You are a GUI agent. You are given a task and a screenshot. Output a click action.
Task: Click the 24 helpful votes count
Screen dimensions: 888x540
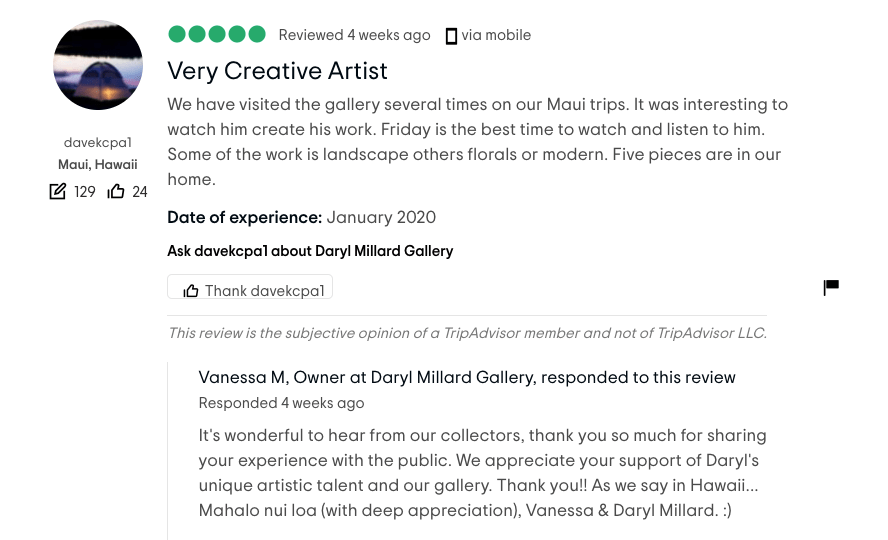click(140, 192)
